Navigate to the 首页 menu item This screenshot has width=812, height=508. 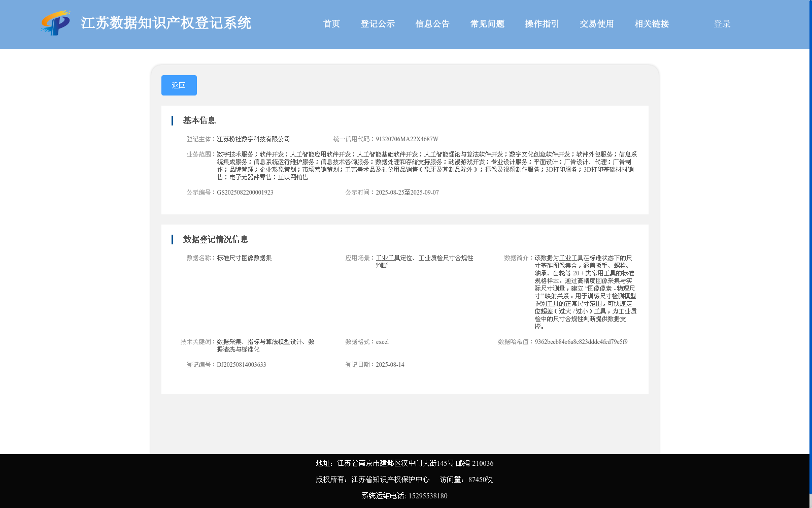pyautogui.click(x=331, y=23)
